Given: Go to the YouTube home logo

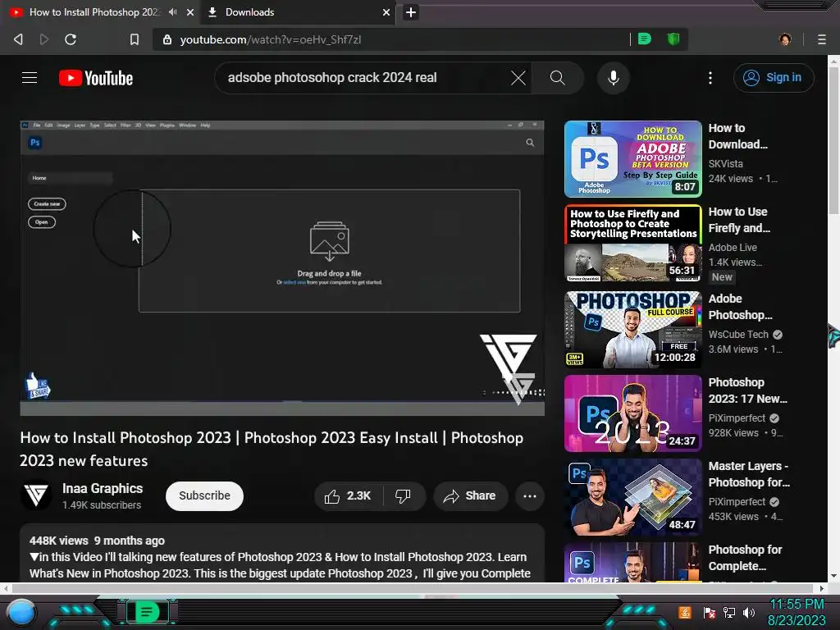Looking at the screenshot, I should pos(96,78).
